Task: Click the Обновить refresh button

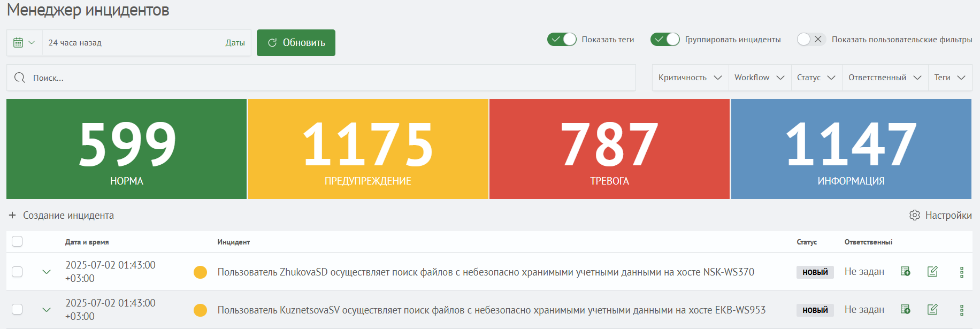Action: point(296,43)
